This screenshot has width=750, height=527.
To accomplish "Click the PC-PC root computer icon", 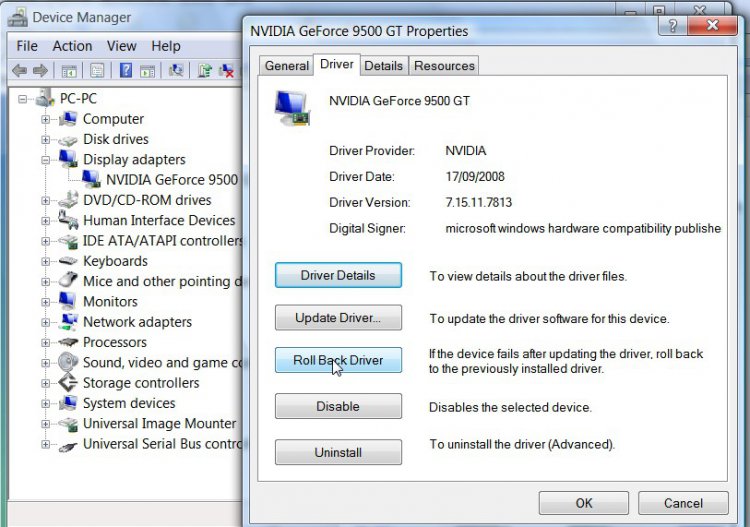I will click(x=45, y=98).
